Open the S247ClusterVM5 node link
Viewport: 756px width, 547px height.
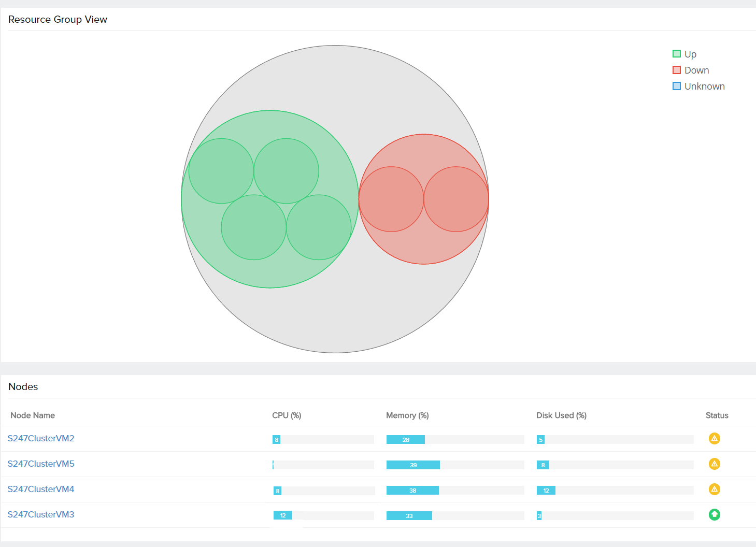(x=41, y=464)
